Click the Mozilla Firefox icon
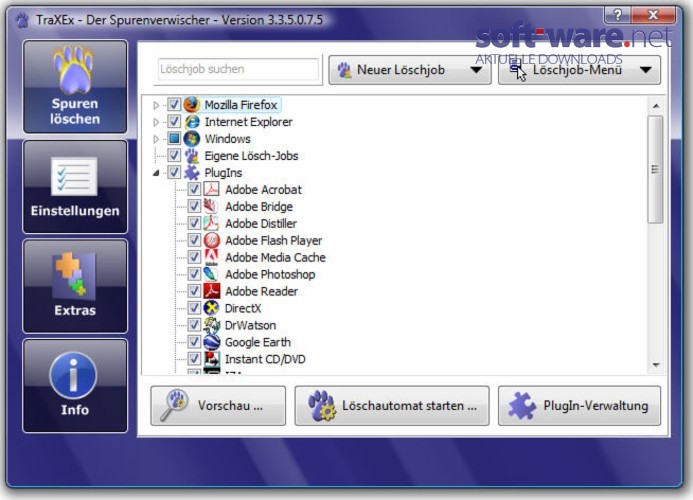 pyautogui.click(x=191, y=105)
